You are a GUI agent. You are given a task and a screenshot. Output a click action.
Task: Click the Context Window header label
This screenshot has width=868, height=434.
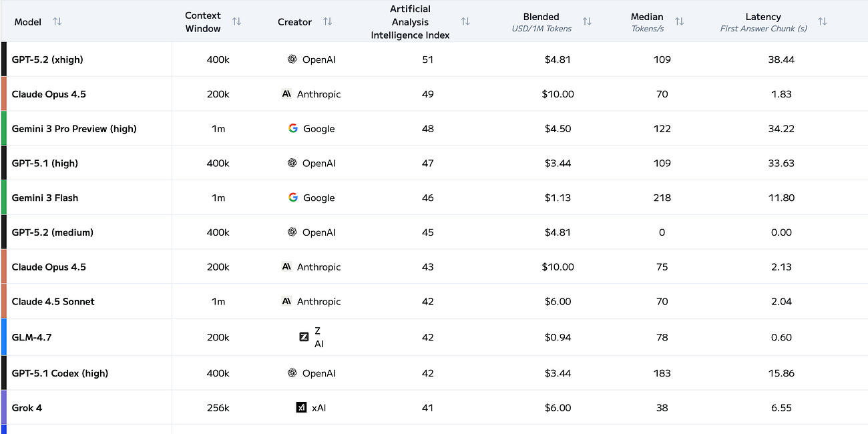coord(203,22)
